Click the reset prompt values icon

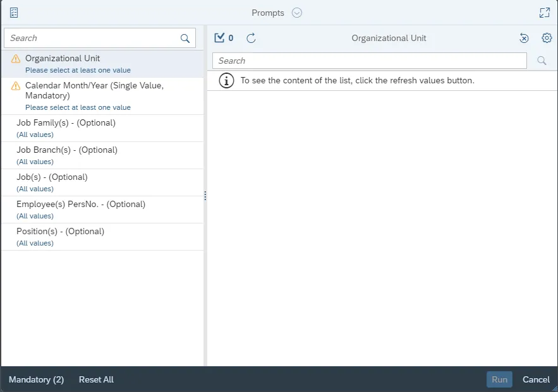pos(524,39)
